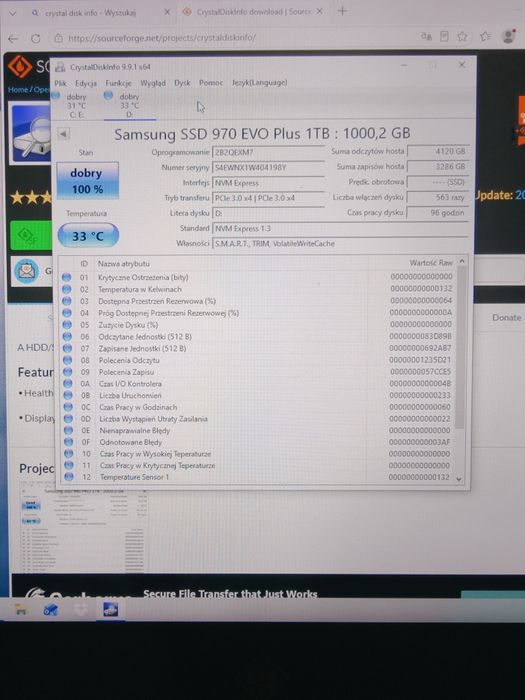Select Czas Pracy w Krytycznej Teperaturze row
The width and height of the screenshot is (525, 700).
[258, 465]
